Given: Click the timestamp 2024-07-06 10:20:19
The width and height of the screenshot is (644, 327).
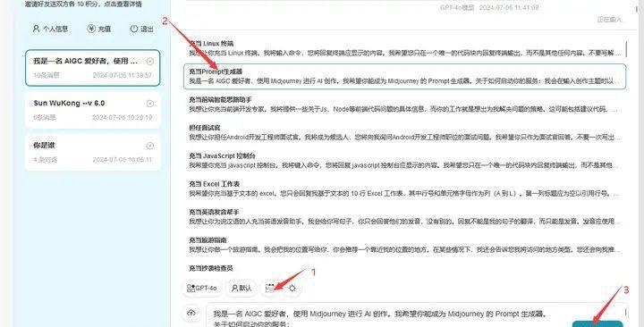Looking at the screenshot, I should tap(122, 117).
